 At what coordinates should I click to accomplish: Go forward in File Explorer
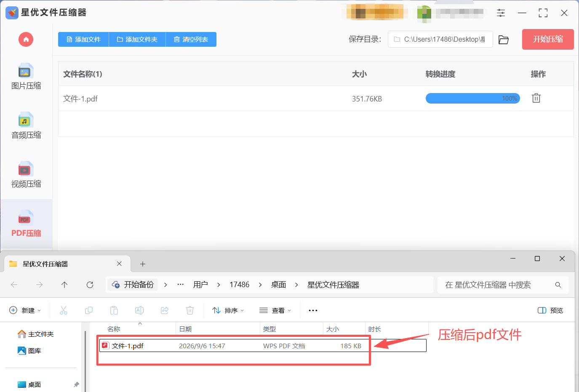coord(39,285)
